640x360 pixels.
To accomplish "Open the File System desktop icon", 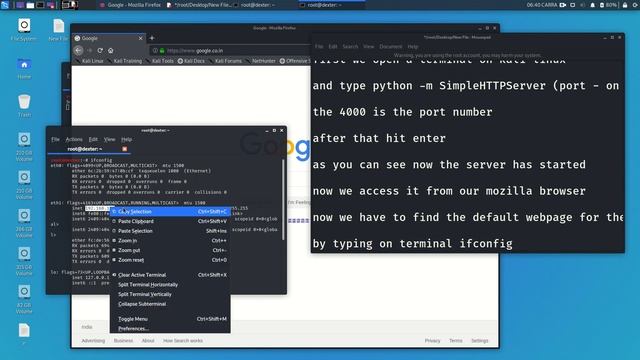I will pos(24,30).
